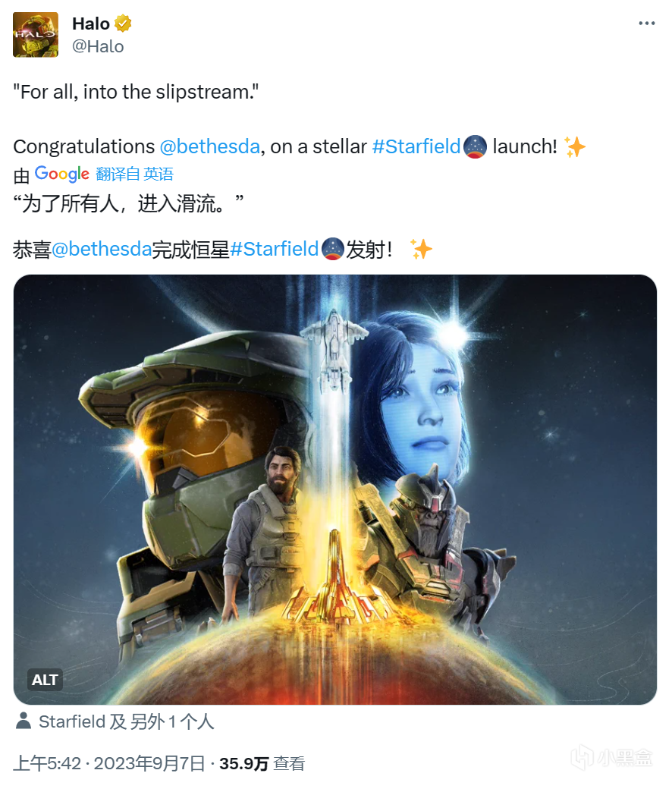Click the '翻译自 英语' translation link
This screenshot has height=789, width=672.
pos(134,174)
